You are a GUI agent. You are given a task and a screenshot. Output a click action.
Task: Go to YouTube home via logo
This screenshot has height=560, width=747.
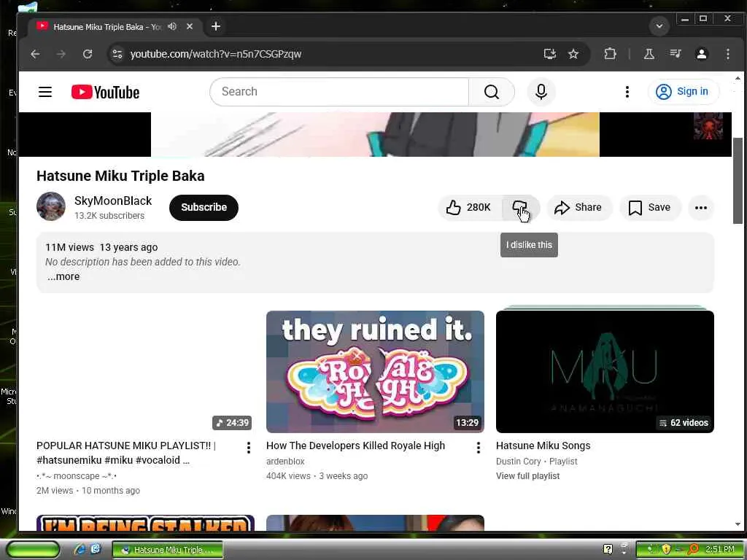105,92
